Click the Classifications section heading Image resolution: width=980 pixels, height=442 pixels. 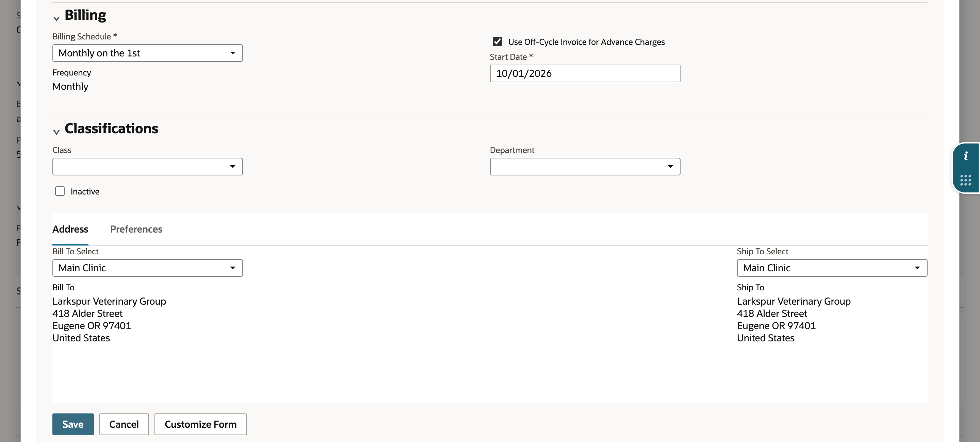click(x=112, y=129)
